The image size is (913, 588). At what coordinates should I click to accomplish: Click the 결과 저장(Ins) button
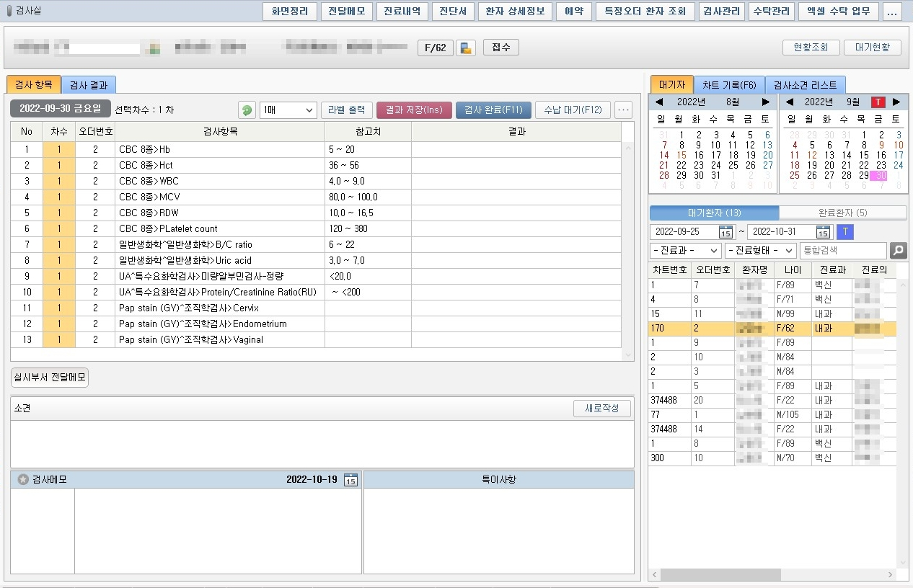414,110
